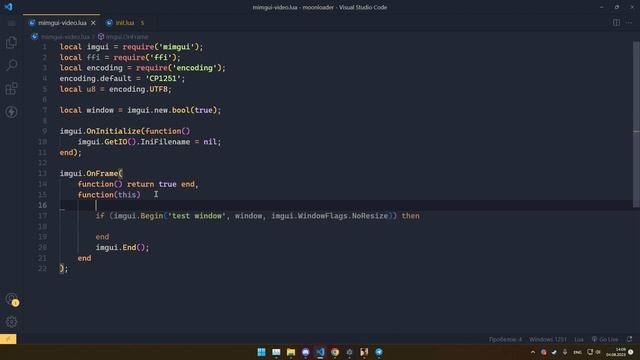640x360 pixels.
Task: Click IniFilename on line 10
Action: pos(165,142)
